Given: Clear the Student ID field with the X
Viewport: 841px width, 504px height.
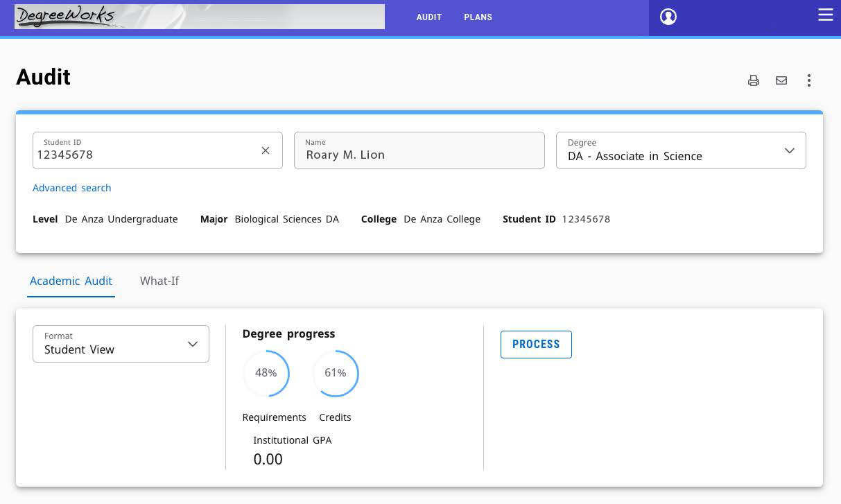Looking at the screenshot, I should click(266, 150).
